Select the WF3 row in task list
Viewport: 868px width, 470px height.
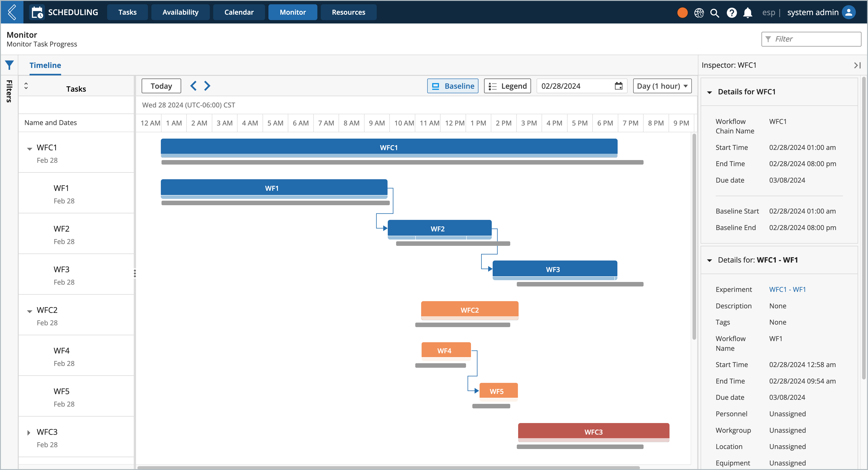coord(76,275)
